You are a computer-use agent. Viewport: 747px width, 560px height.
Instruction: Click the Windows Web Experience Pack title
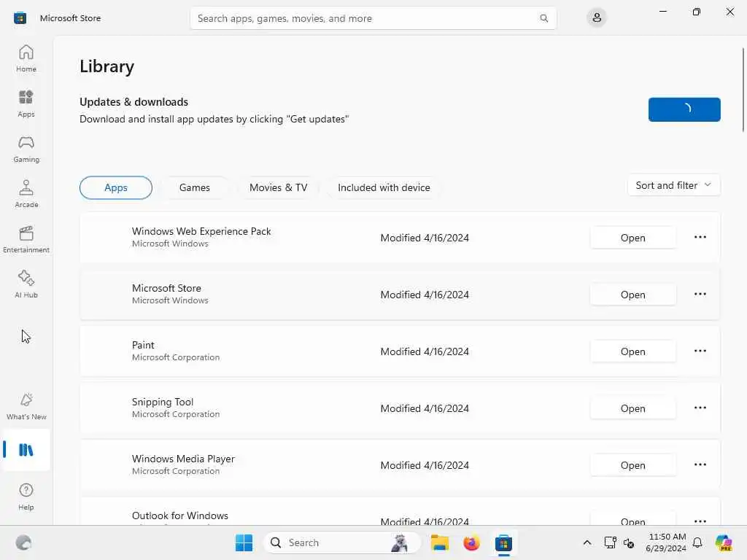click(x=201, y=231)
